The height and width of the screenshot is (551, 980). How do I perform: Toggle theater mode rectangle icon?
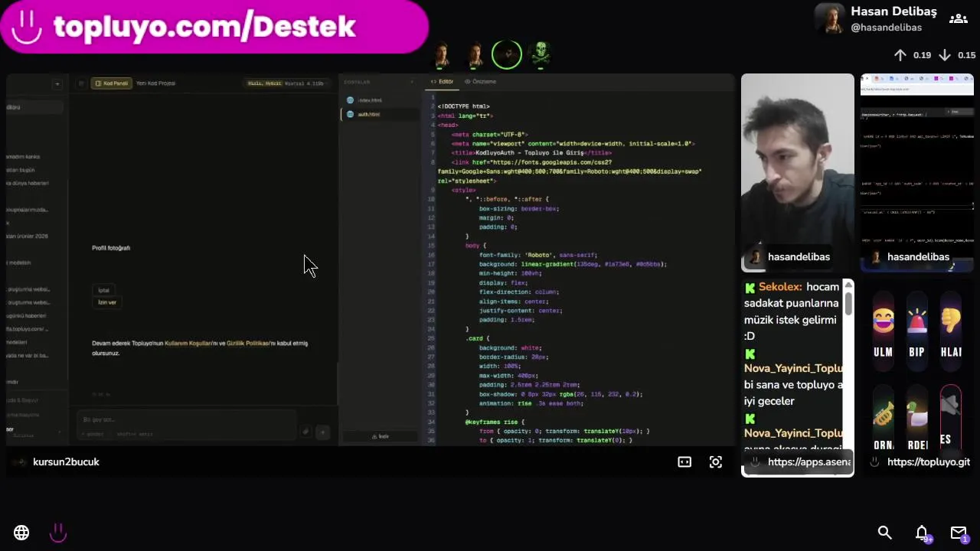pos(684,462)
